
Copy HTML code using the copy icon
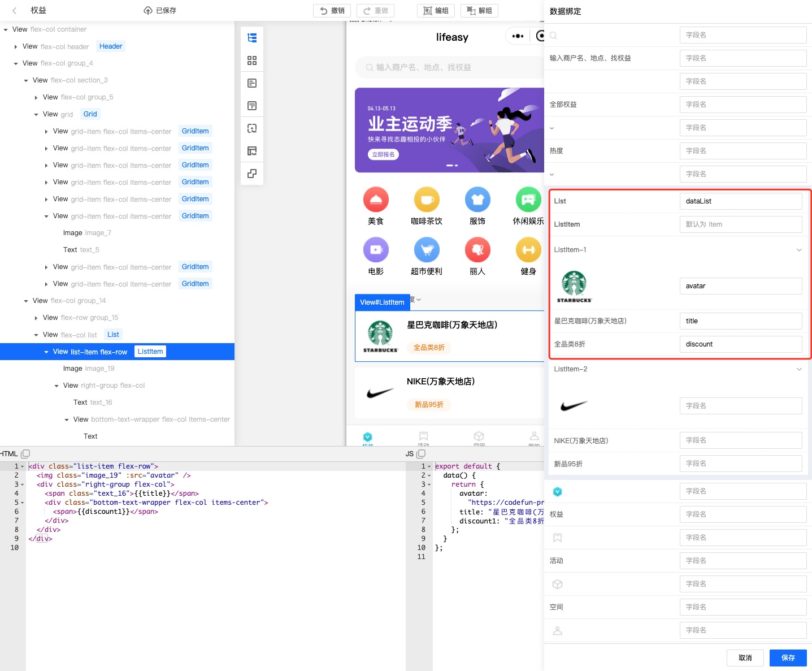(x=25, y=454)
